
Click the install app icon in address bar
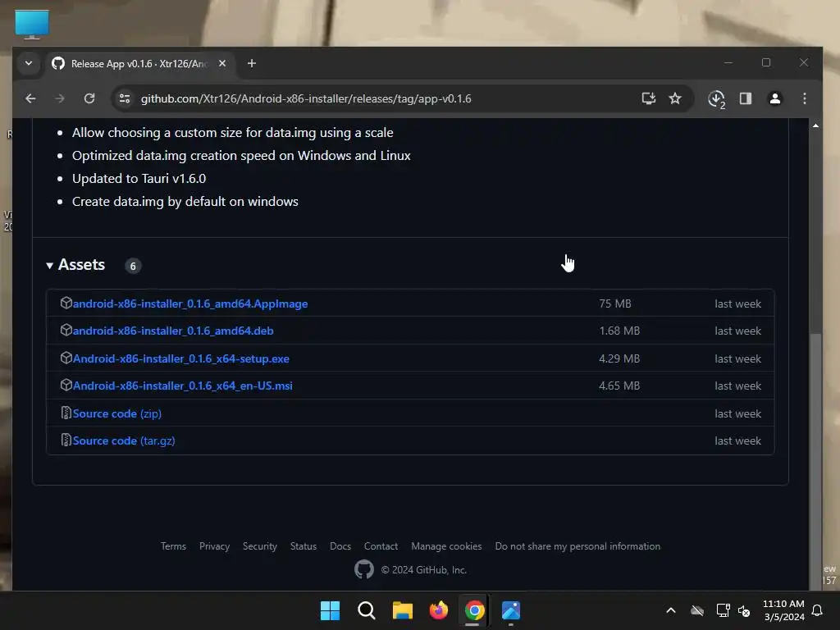click(x=649, y=98)
